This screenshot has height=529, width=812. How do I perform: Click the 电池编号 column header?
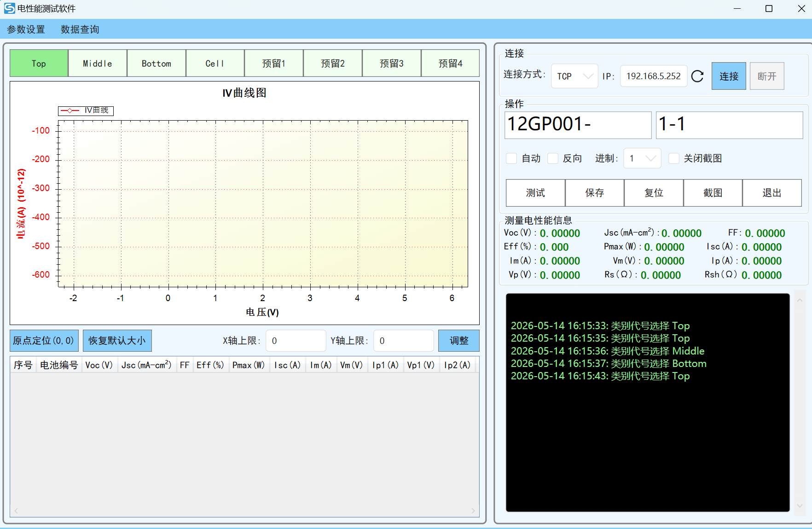[59, 365]
